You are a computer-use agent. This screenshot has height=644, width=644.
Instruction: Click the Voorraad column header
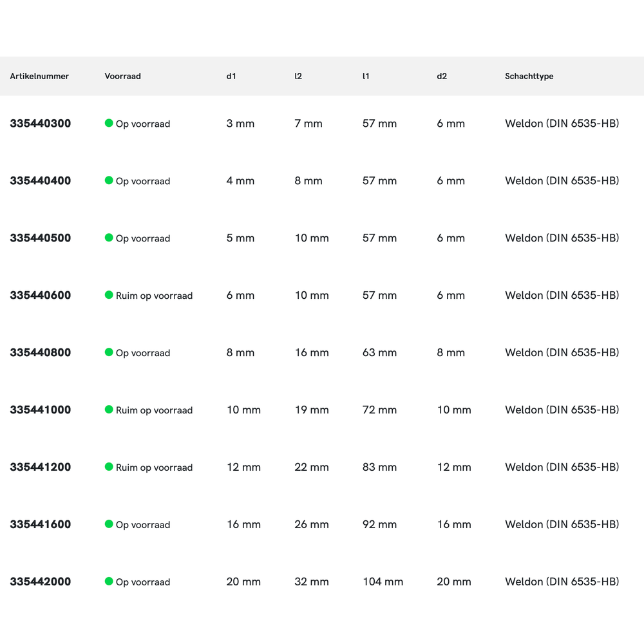click(122, 76)
